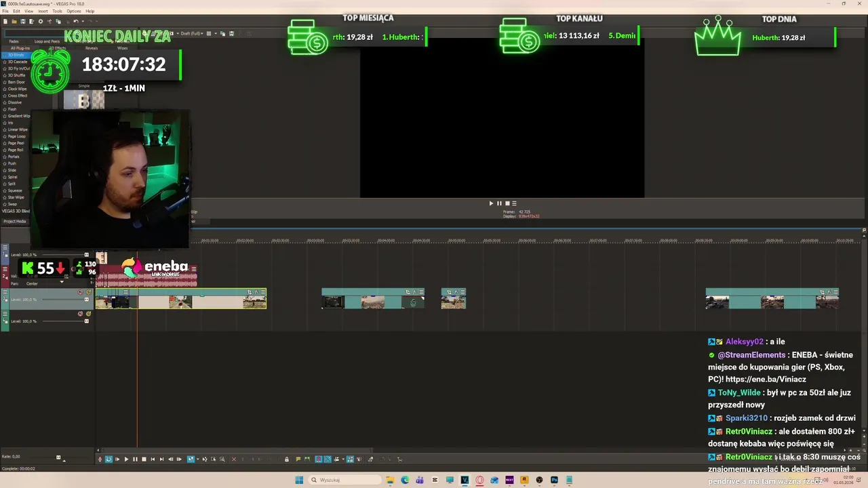
Task: Toggle Mute on highlighted video track
Action: click(80, 292)
